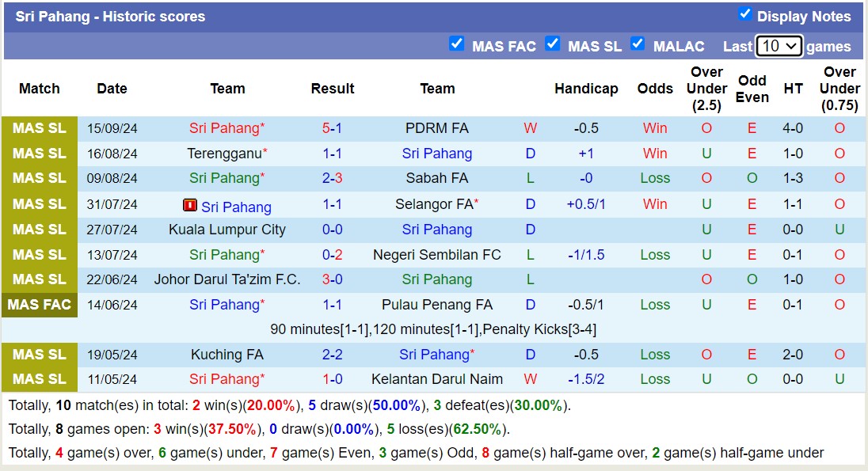Uncheck the MAS SL filter checkbox

(x=553, y=45)
